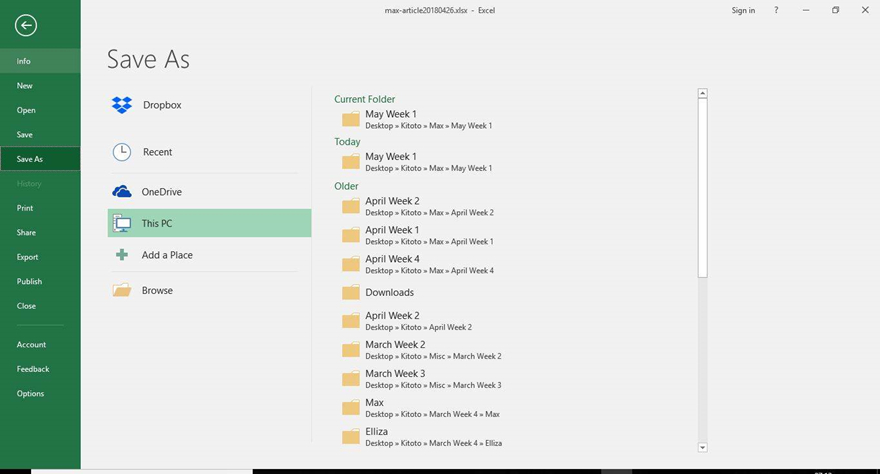
Task: Click Print in the left sidebar
Action: [25, 208]
